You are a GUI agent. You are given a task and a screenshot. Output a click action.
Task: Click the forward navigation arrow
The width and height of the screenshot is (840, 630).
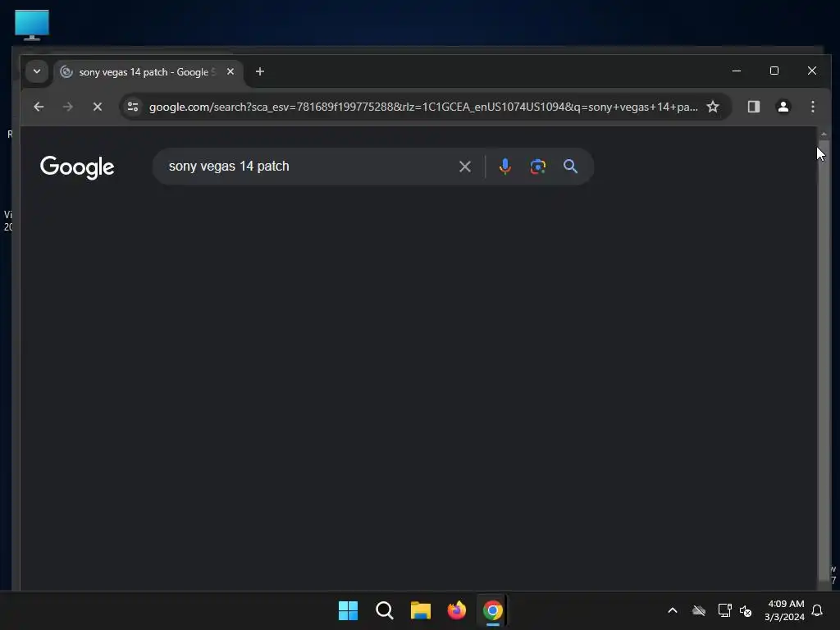[67, 107]
